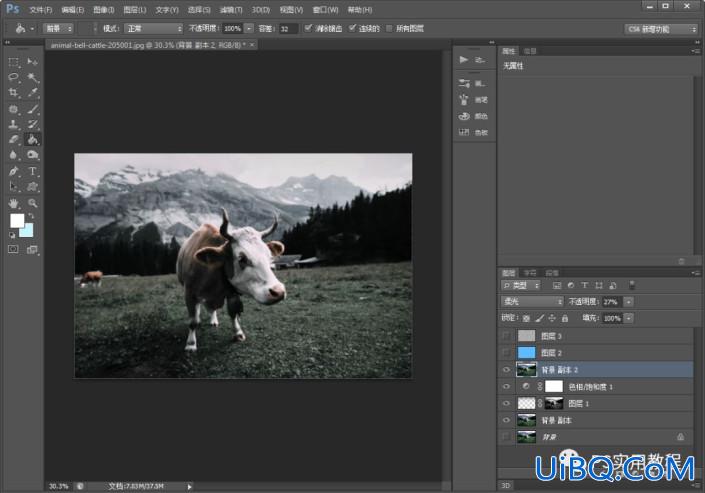Select the Horizontal Type tool

click(32, 171)
